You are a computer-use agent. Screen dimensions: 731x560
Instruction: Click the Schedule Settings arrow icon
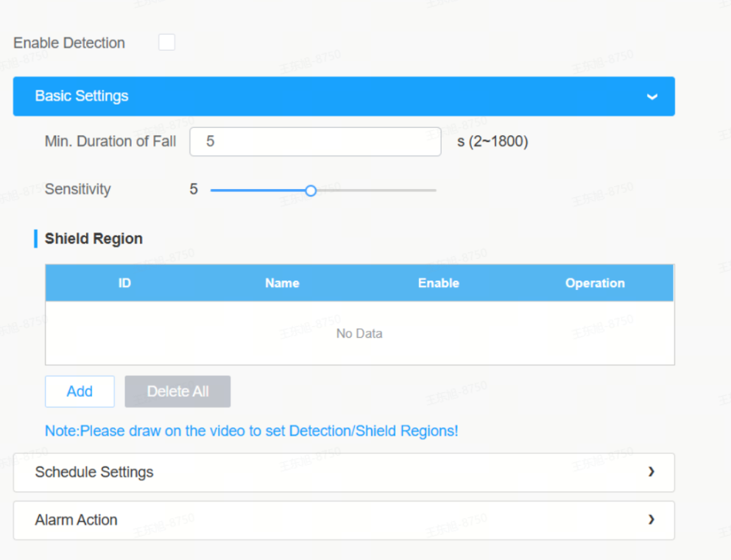tap(651, 472)
